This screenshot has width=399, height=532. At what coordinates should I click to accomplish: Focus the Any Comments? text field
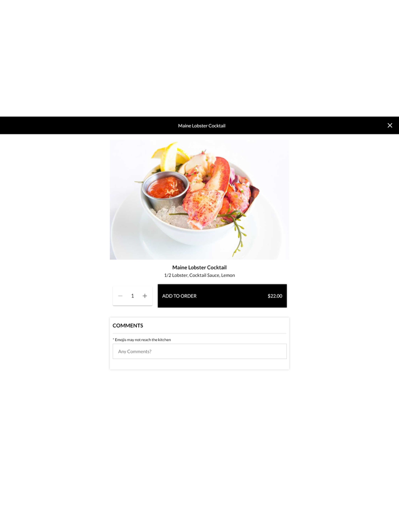(x=199, y=351)
